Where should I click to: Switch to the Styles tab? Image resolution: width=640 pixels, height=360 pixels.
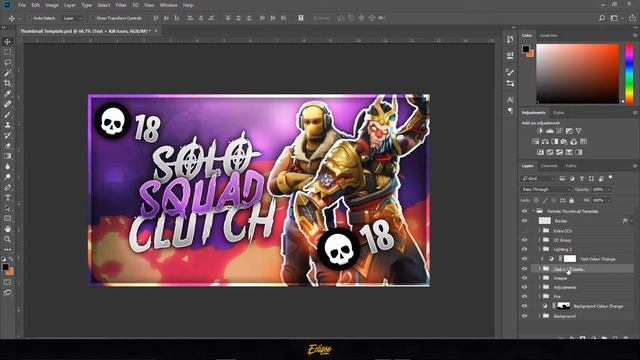click(x=558, y=113)
